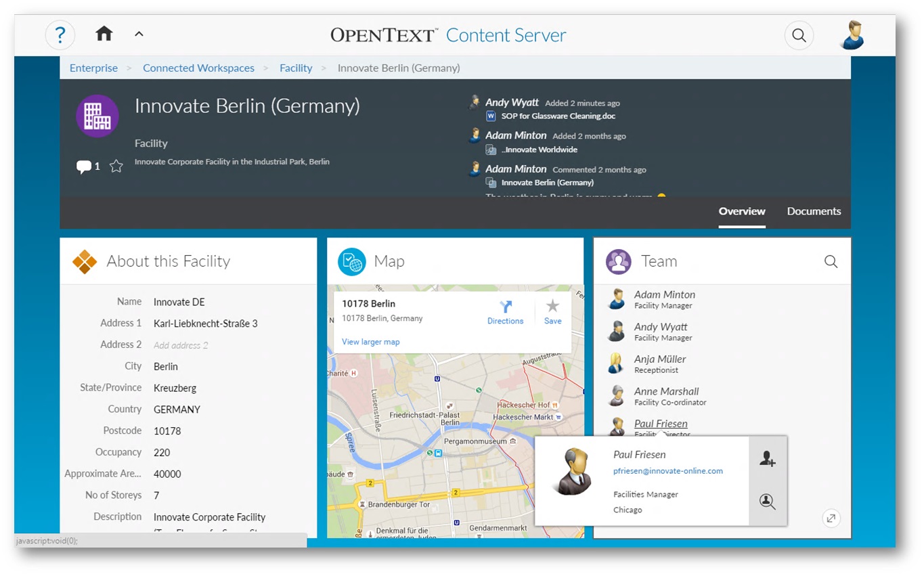Get Directions on the map card
The width and height of the screenshot is (924, 576).
(506, 313)
